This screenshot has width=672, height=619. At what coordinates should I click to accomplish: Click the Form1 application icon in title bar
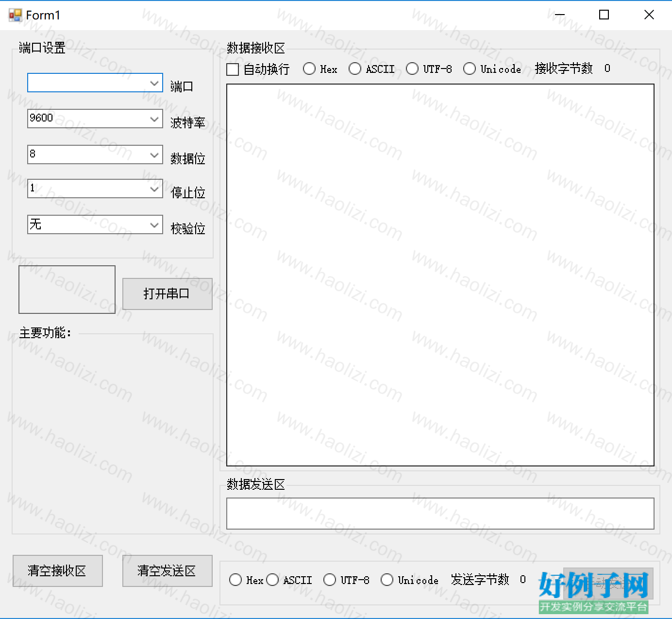click(x=15, y=15)
